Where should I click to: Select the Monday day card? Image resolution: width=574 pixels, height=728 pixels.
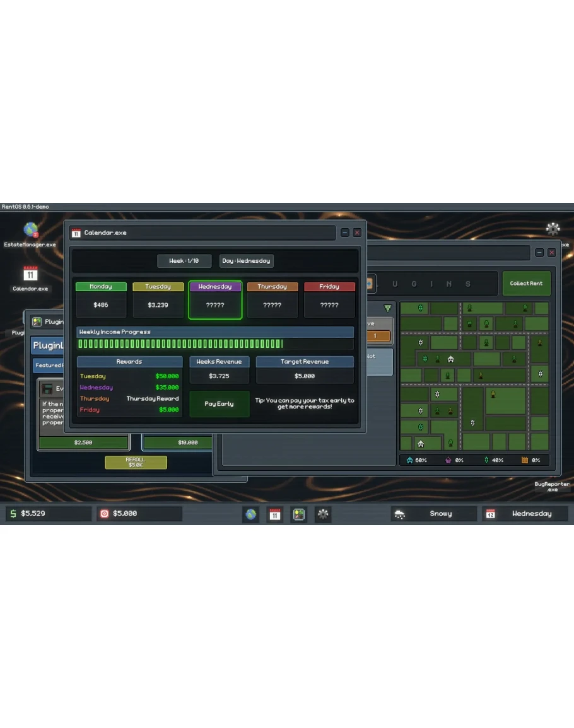101,300
